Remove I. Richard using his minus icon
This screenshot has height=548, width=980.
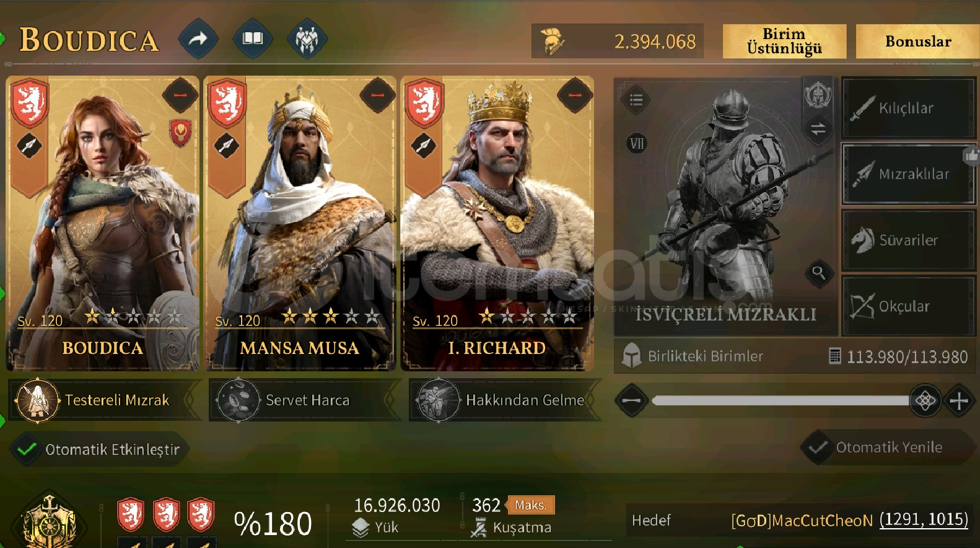click(575, 95)
